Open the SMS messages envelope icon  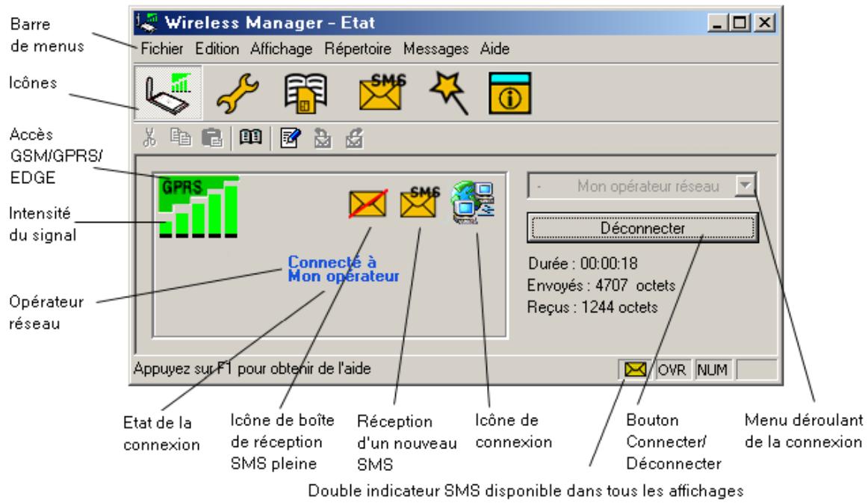(382, 93)
